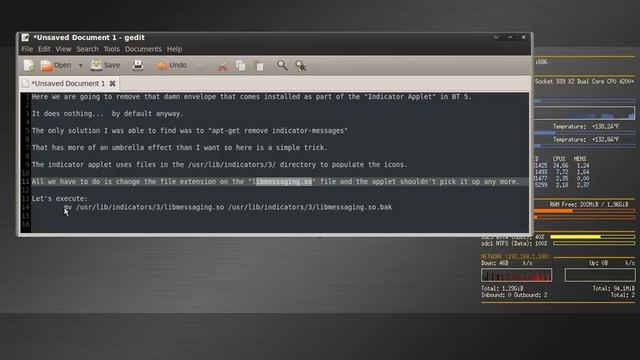Click the "Up: 0B" network readout
This screenshot has width=640, height=360.
pos(599,263)
